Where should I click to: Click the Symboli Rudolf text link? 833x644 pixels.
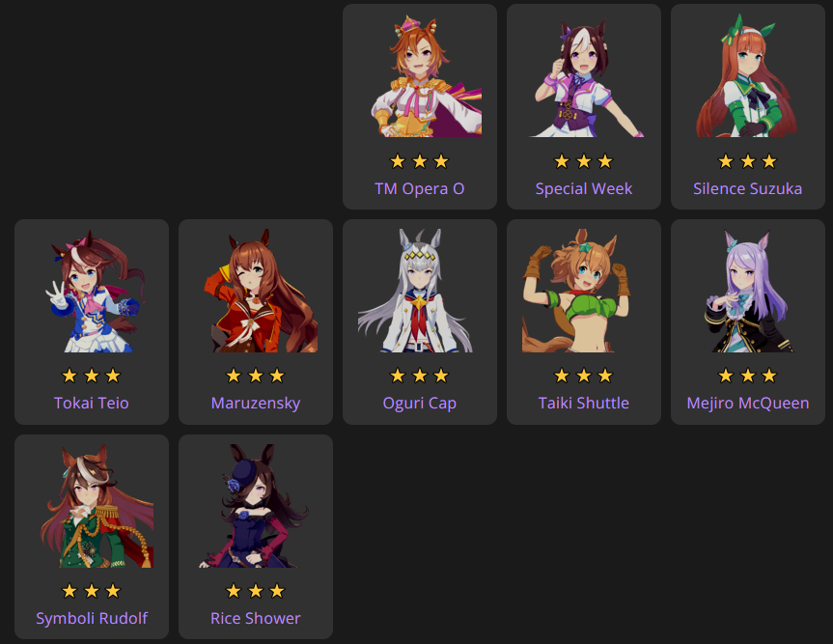coord(92,619)
